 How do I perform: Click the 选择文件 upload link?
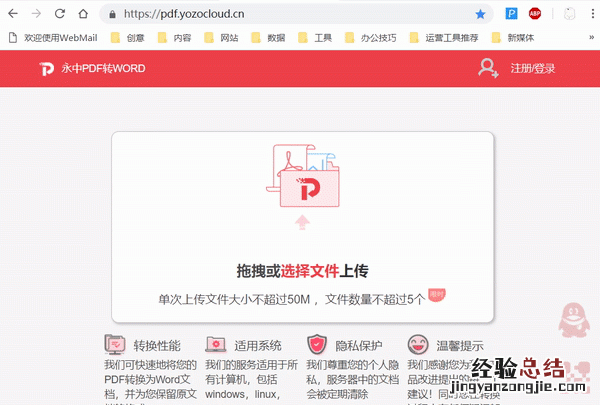coord(310,271)
